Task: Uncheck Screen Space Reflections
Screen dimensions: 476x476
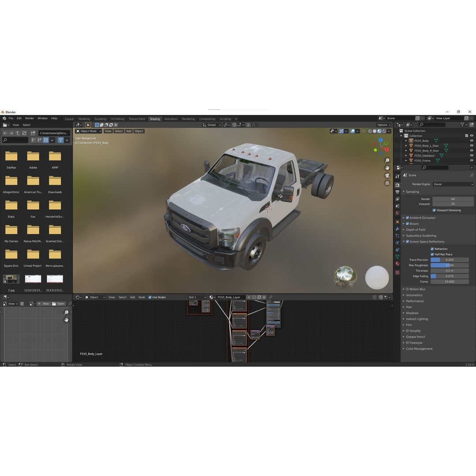Action: pyautogui.click(x=407, y=242)
